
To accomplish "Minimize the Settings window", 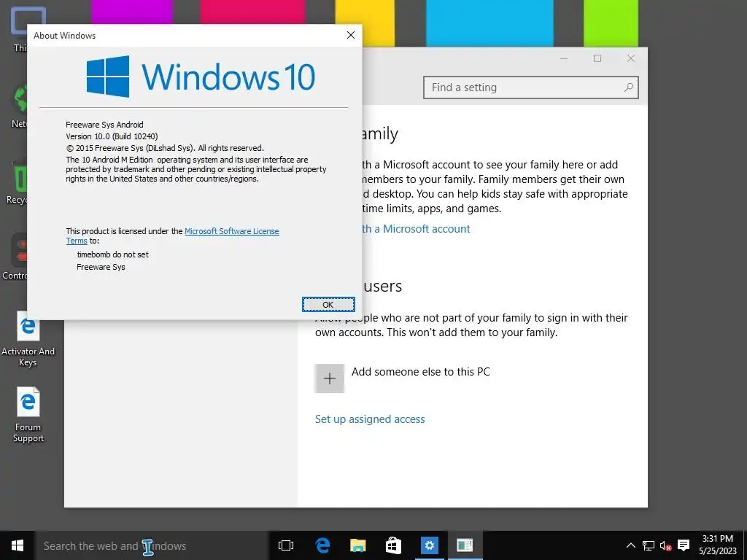I will (x=564, y=58).
